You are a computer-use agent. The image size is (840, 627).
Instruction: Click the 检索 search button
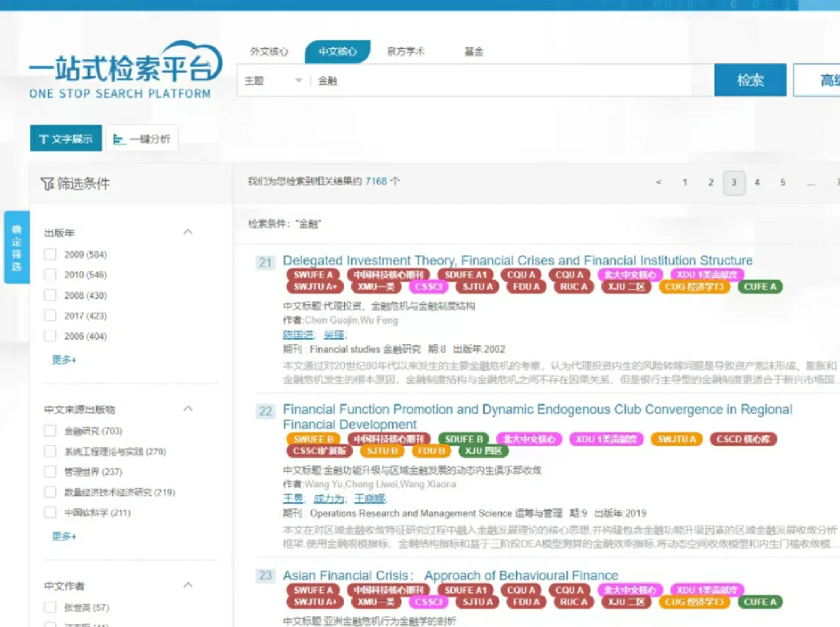pyautogui.click(x=750, y=79)
